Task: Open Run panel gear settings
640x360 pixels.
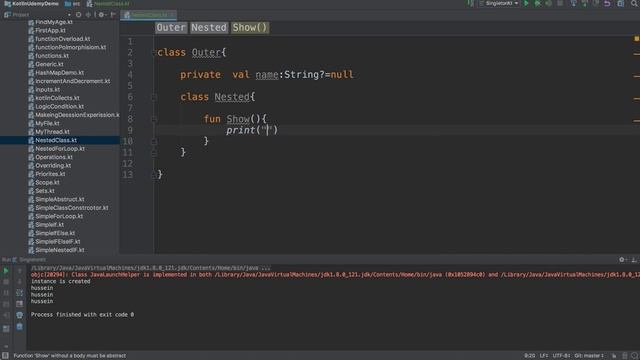Action: [622, 260]
